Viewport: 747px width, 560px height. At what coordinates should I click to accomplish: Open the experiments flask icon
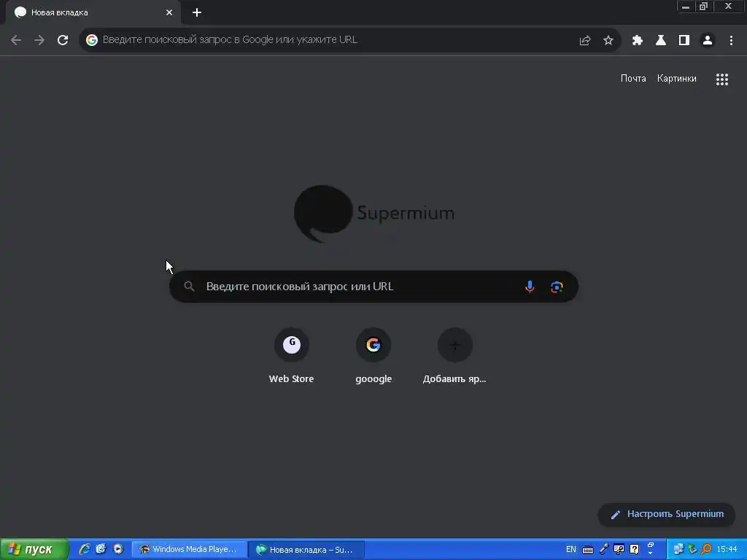[x=661, y=41]
